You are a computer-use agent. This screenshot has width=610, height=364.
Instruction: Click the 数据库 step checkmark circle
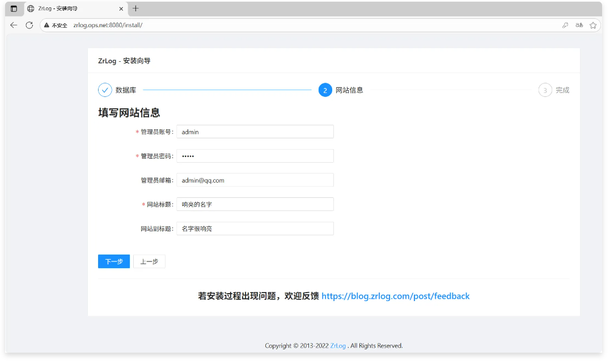(105, 90)
